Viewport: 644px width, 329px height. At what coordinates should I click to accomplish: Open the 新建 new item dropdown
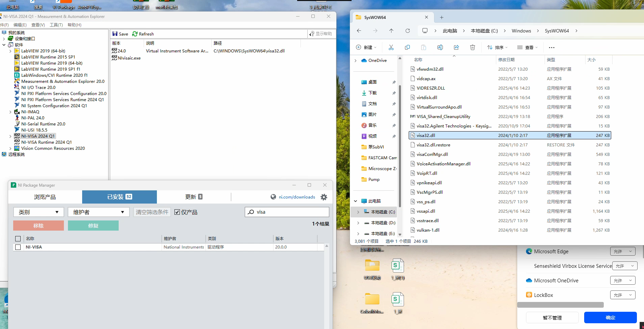[x=366, y=47]
